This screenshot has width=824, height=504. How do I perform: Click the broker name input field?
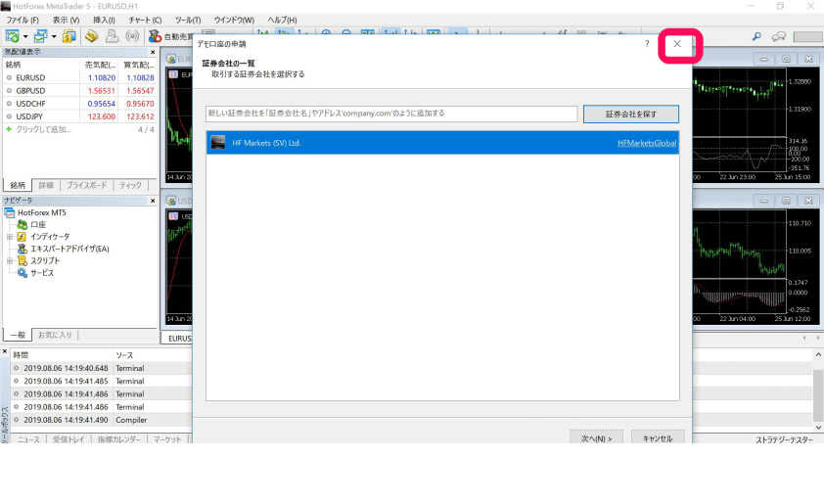(x=391, y=114)
